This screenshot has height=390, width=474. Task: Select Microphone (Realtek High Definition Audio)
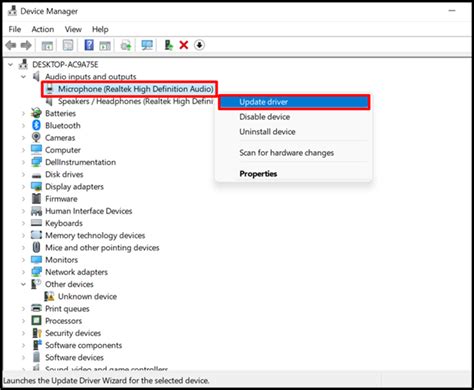136,89
